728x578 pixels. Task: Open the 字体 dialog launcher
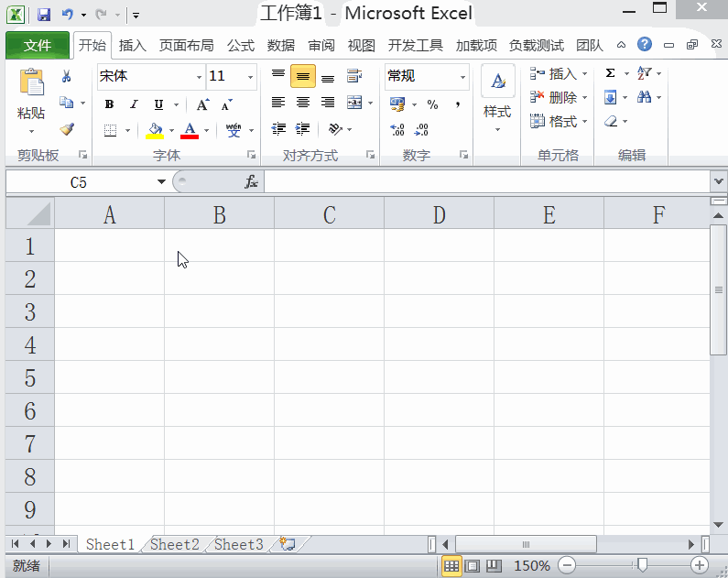coord(251,155)
